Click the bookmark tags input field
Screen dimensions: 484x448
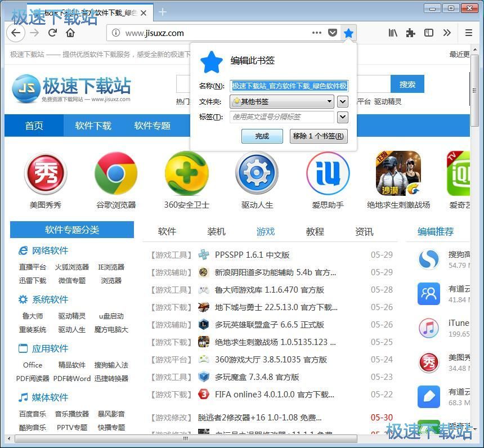point(282,117)
